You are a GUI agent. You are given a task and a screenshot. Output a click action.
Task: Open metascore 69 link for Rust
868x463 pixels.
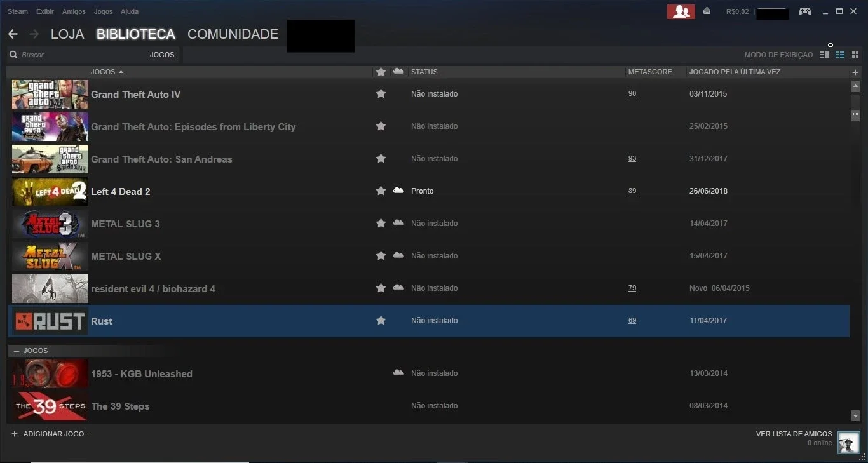(x=632, y=321)
